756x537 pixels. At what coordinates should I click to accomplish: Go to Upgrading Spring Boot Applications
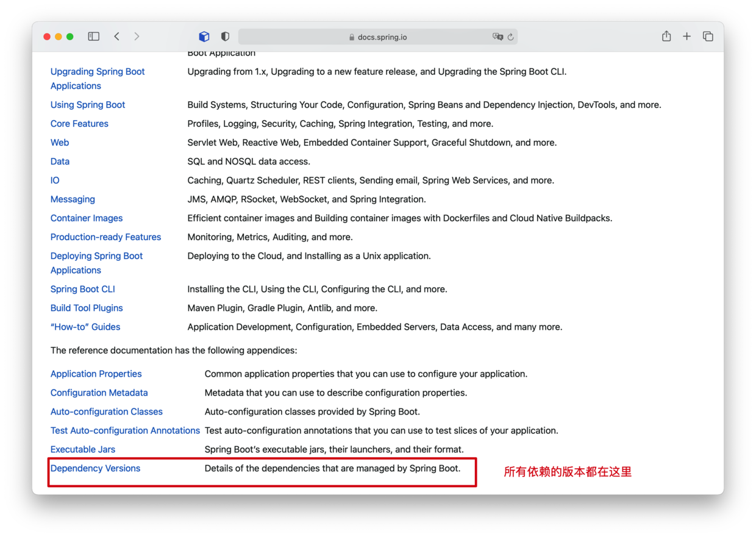tap(98, 72)
